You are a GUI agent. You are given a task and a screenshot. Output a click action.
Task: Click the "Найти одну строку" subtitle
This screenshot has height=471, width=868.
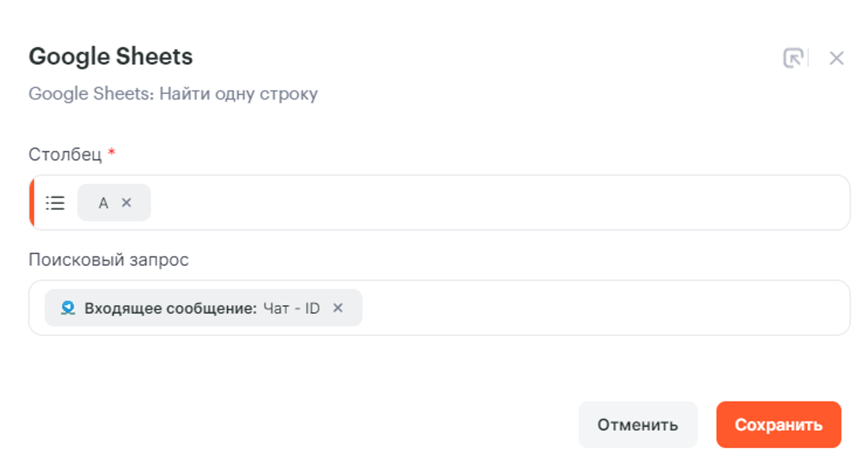tap(239, 94)
